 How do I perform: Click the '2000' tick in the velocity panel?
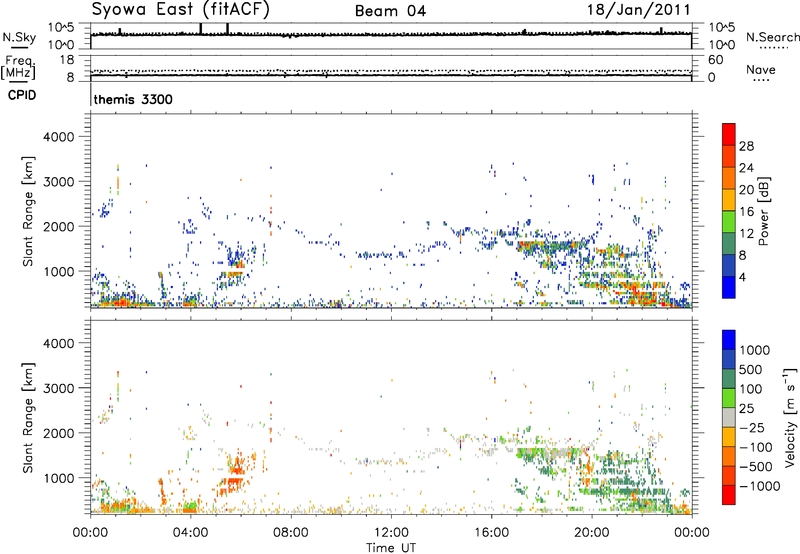[x=59, y=433]
